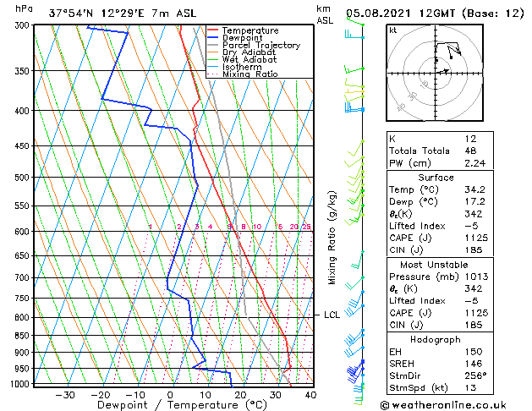Click the Most Unstable Pressure value 1013
Screen dimensions: 532x411
pyautogui.click(x=477, y=277)
